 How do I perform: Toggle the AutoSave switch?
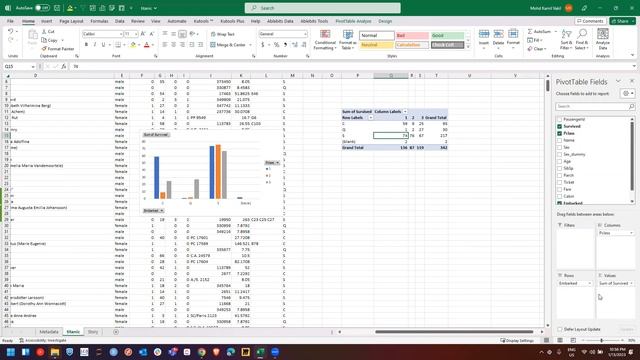[x=42, y=8]
